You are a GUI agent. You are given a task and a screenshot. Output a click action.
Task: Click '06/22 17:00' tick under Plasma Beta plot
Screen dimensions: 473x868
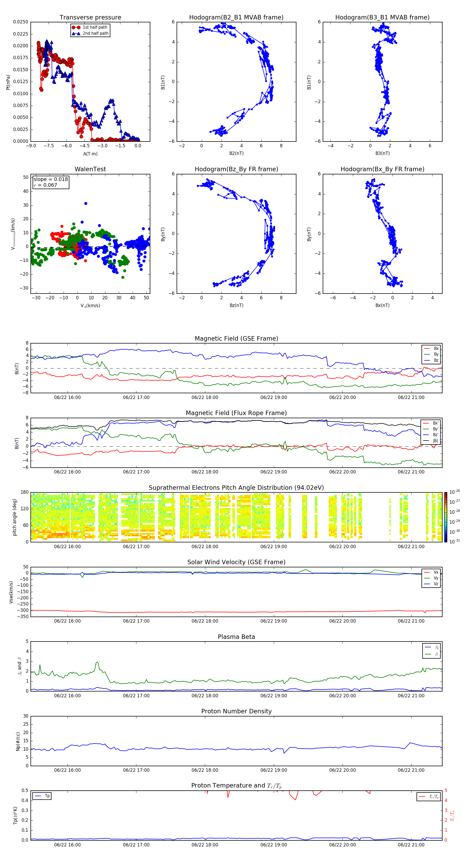click(136, 696)
